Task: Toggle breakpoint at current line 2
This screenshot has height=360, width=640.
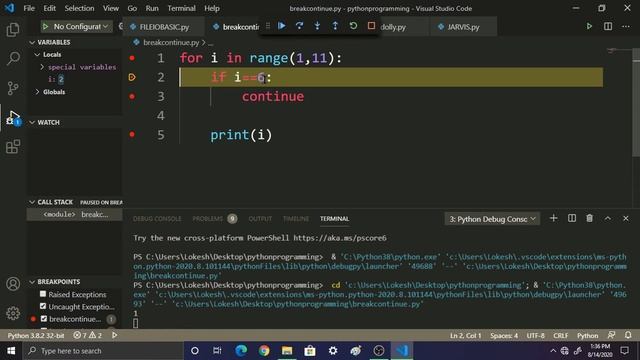Action: pyautogui.click(x=132, y=77)
